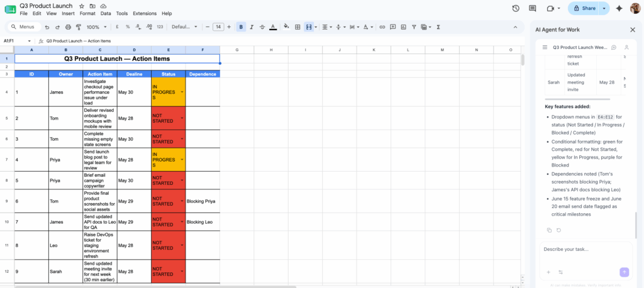Toggle bold formatting
Screen dimensions: 644x288
tap(241, 27)
